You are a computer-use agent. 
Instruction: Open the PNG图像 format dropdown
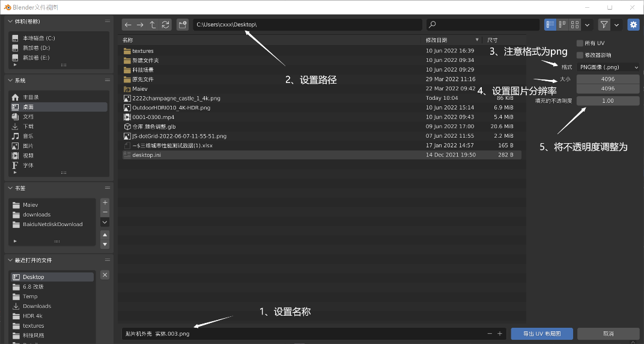click(608, 67)
